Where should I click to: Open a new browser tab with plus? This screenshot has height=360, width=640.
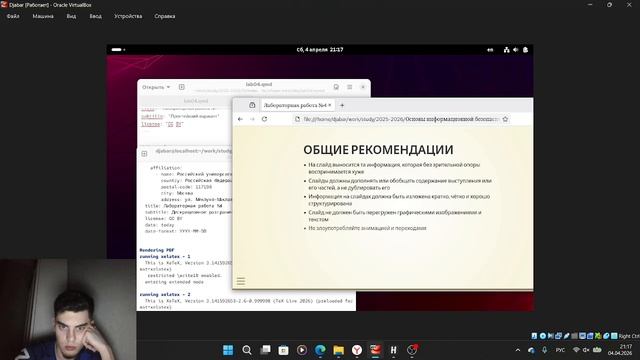click(x=342, y=105)
